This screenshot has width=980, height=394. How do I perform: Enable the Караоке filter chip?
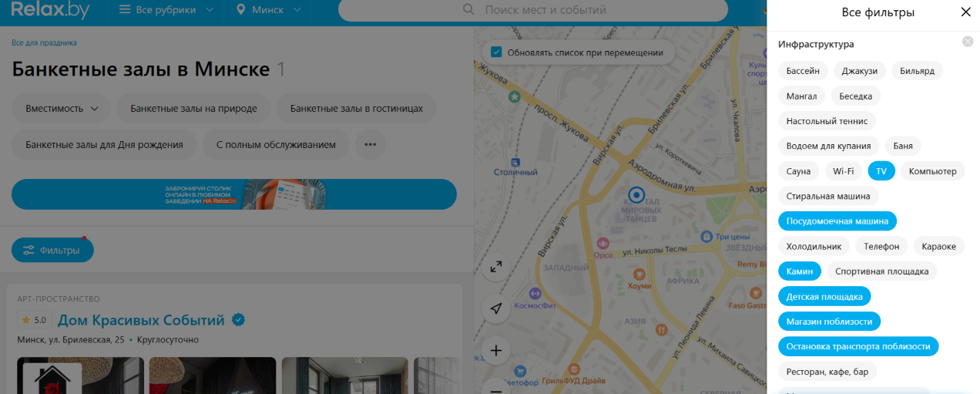coord(939,246)
